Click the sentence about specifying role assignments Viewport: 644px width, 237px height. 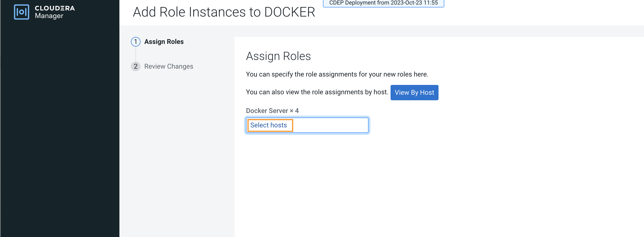tap(337, 74)
